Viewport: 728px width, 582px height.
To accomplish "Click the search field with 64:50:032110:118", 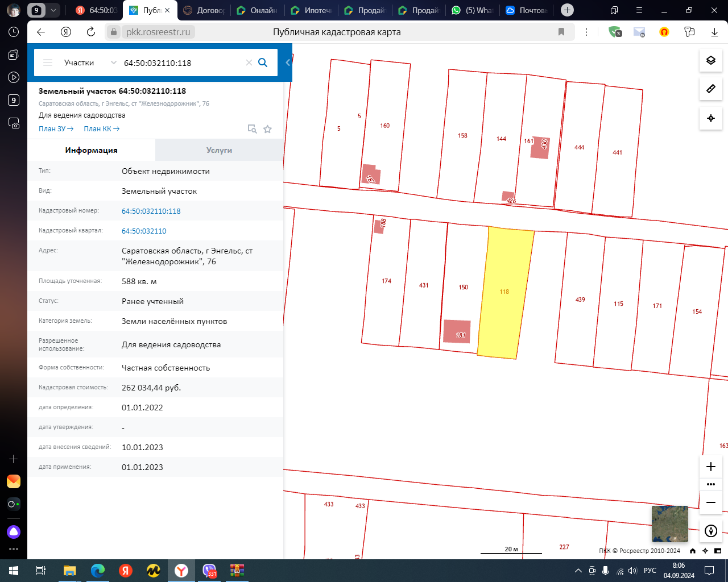I will pos(182,63).
